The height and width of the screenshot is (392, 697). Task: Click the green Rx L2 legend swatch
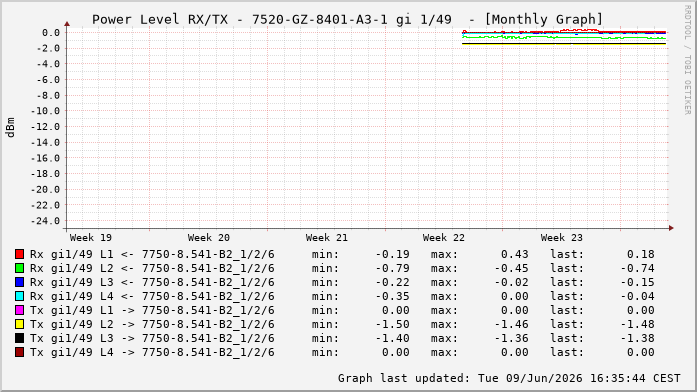[x=19, y=268]
